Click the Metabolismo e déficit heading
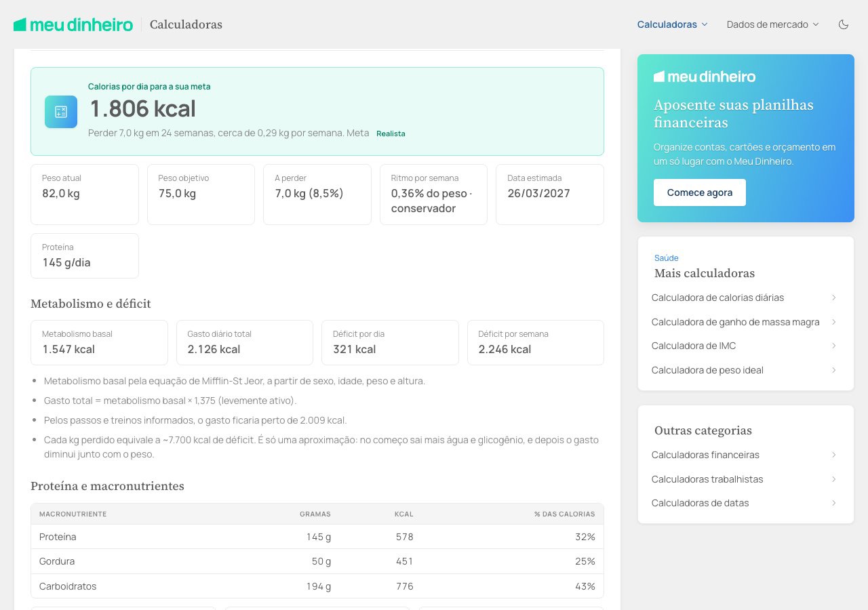The height and width of the screenshot is (610, 868). [x=91, y=304]
